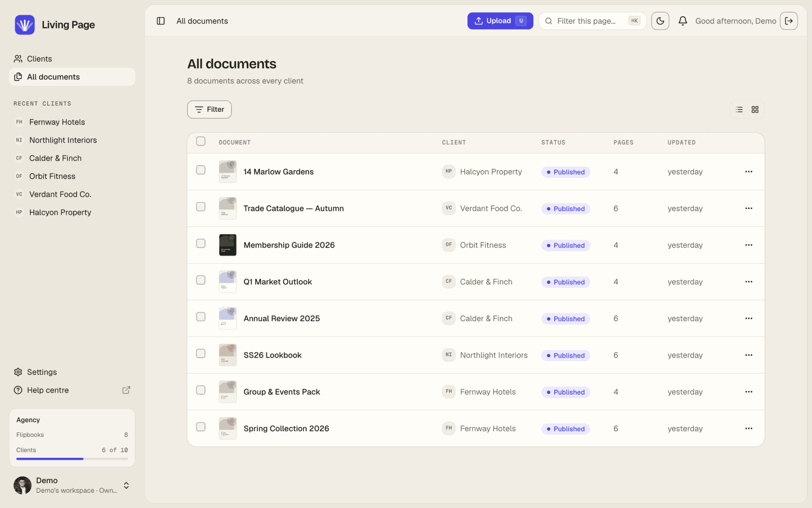This screenshot has height=508, width=812.
Task: Open notifications bell icon
Action: pyautogui.click(x=683, y=21)
